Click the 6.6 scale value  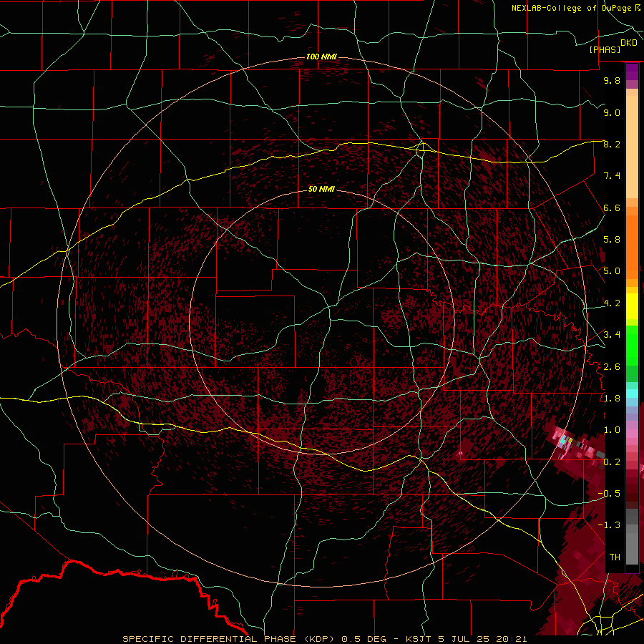click(x=612, y=208)
